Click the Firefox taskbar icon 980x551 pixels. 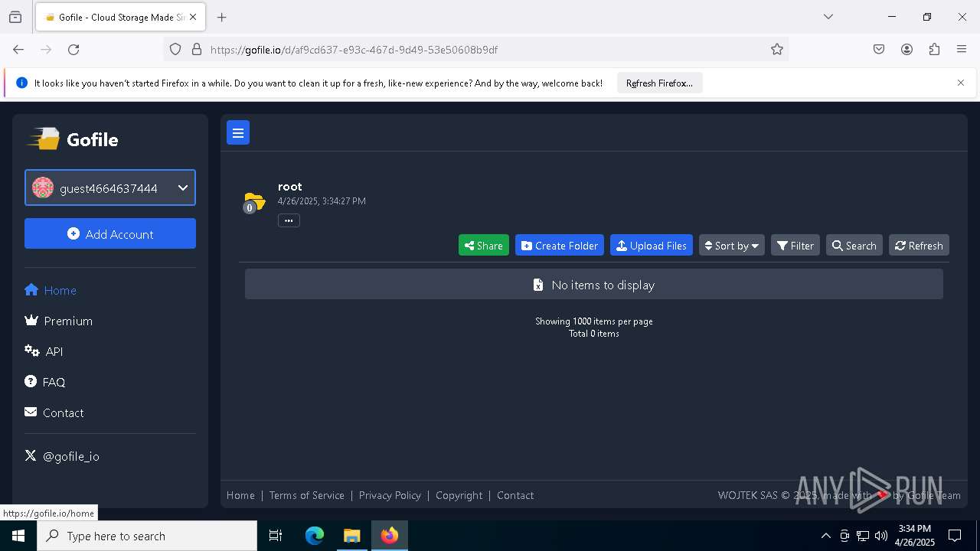[x=390, y=536]
